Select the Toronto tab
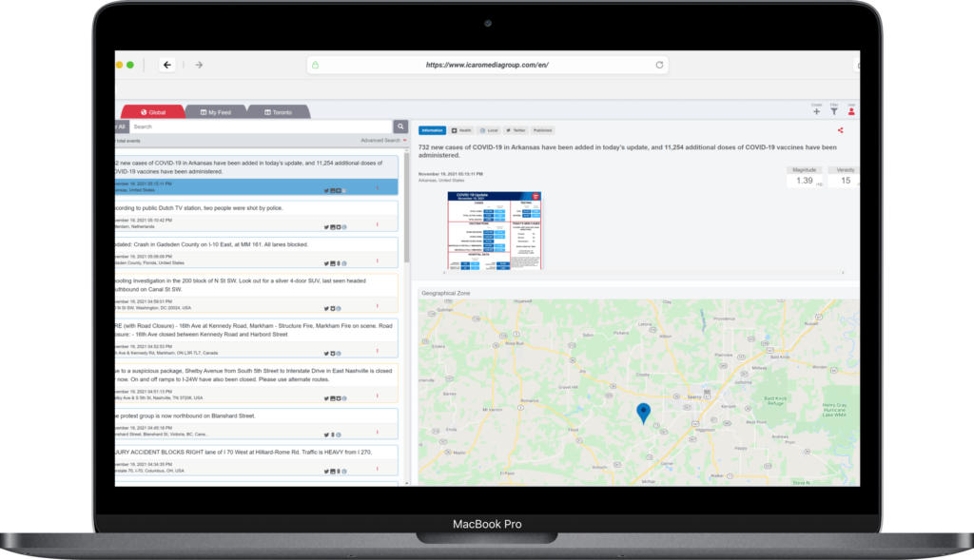Image resolution: width=974 pixels, height=560 pixels. point(277,112)
